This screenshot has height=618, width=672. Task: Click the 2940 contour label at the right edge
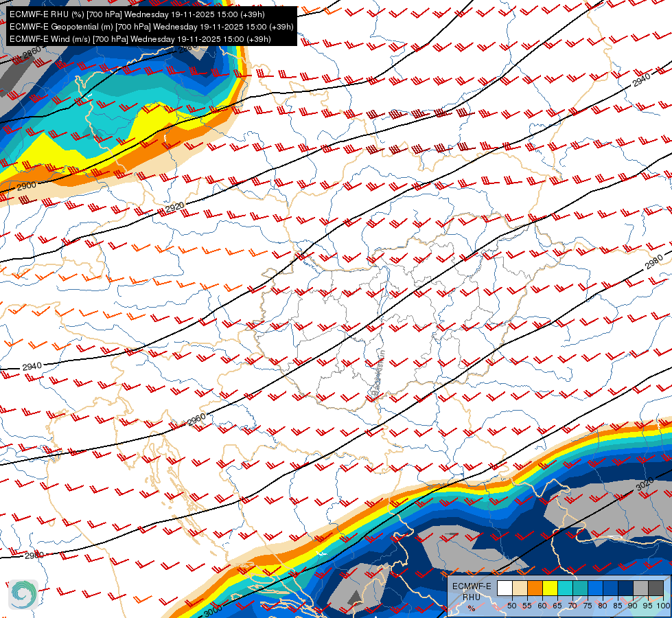pyautogui.click(x=642, y=80)
